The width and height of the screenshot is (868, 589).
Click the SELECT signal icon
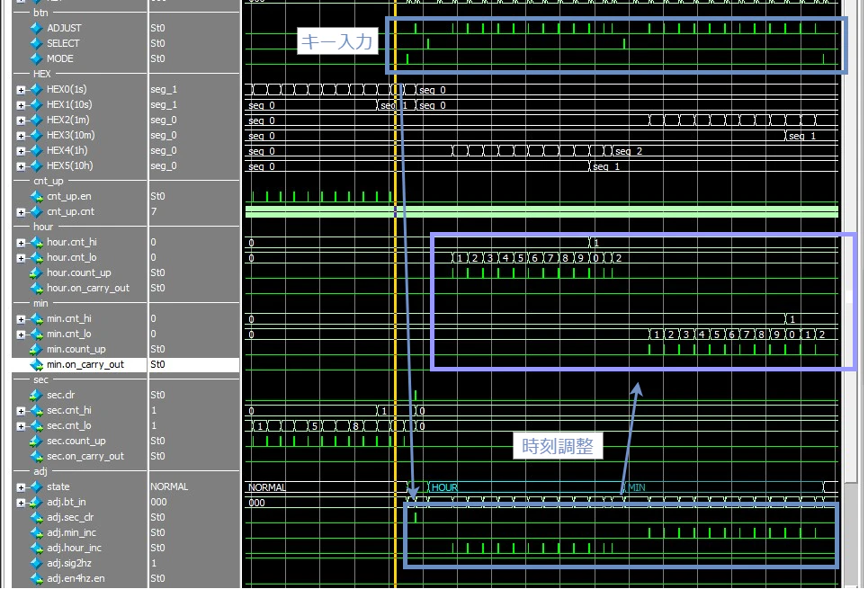pyautogui.click(x=37, y=43)
